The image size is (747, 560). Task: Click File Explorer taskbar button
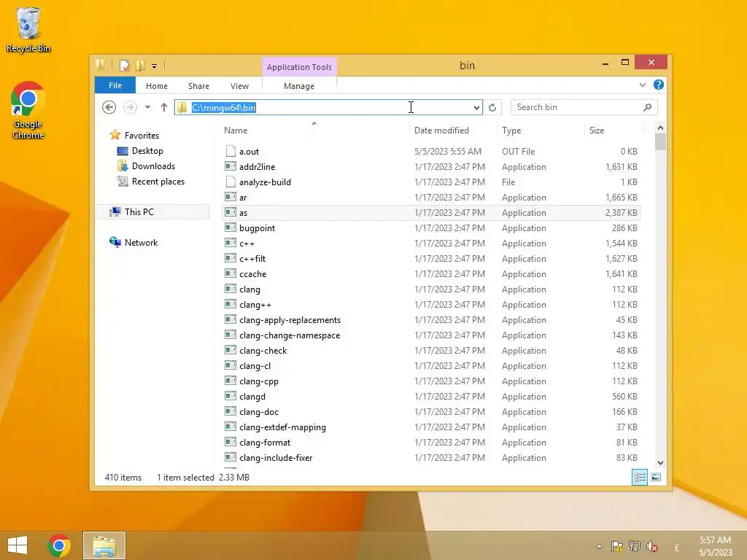[104, 545]
